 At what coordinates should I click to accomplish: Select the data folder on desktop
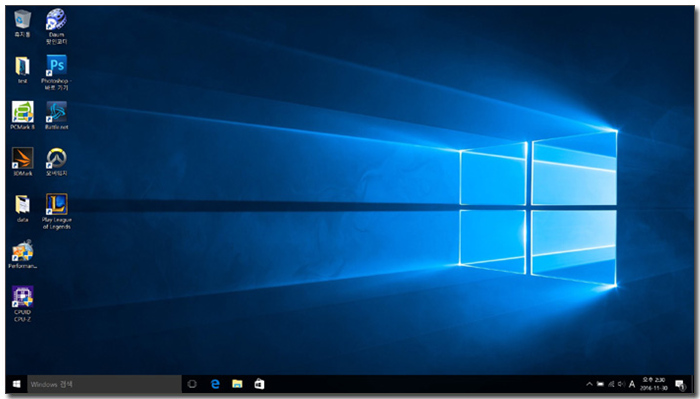pyautogui.click(x=22, y=208)
